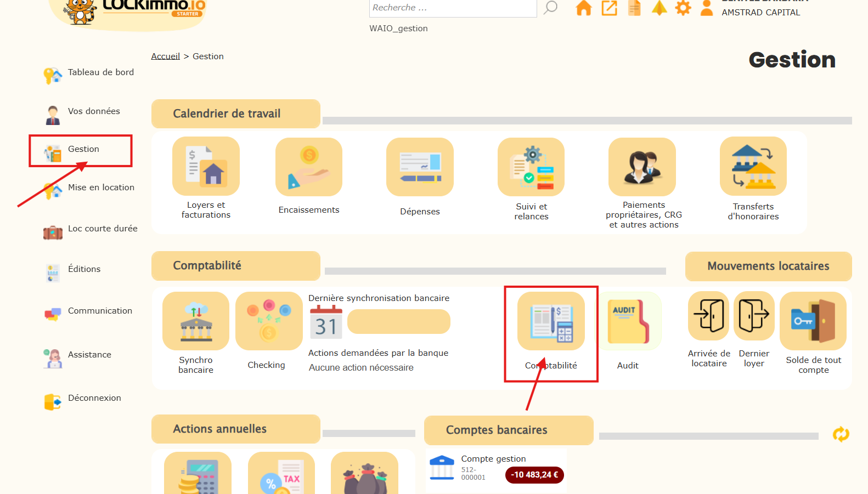This screenshot has height=494, width=868.
Task: Open the Encaissements hand-and-coin icon
Action: pyautogui.click(x=309, y=167)
